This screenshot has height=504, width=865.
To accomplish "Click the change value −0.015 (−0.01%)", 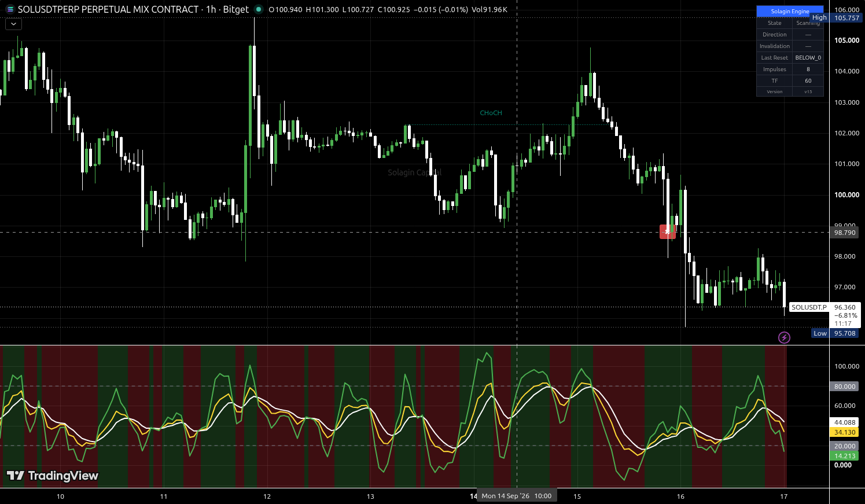I will 441,10.
